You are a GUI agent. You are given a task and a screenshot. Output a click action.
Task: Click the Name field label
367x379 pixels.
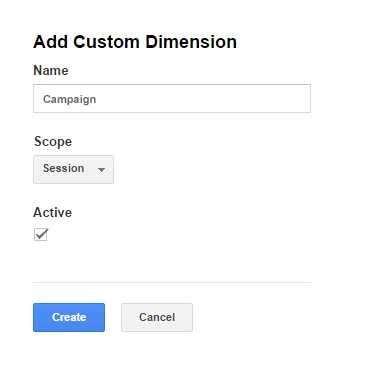pos(51,70)
